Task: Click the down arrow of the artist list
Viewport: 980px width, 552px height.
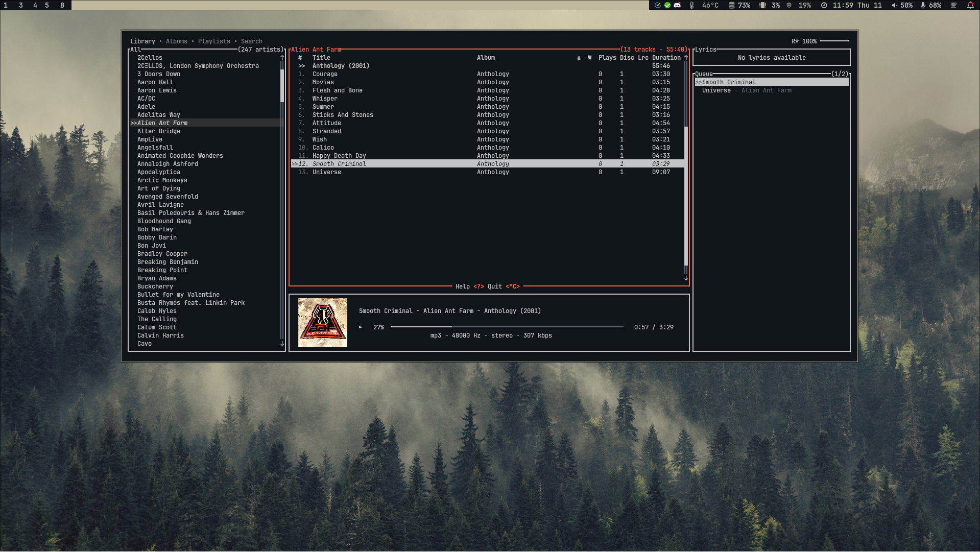Action: point(282,344)
